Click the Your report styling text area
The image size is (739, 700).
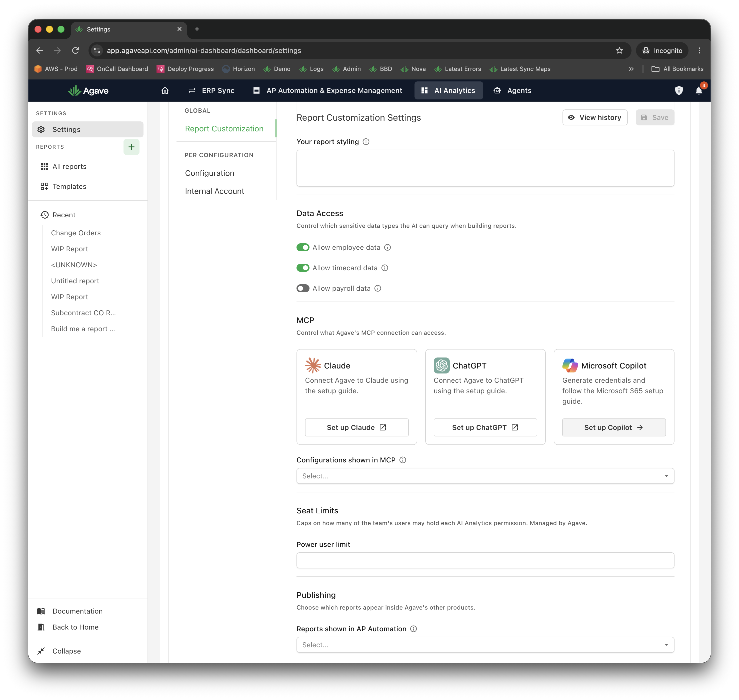485,168
